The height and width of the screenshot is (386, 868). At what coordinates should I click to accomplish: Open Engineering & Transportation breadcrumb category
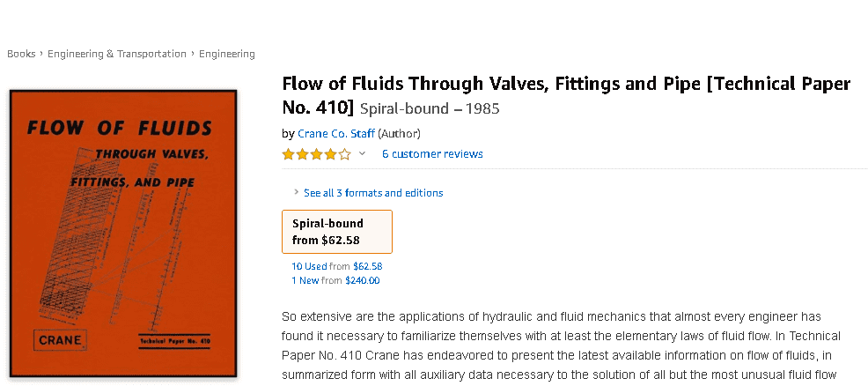[x=116, y=54]
